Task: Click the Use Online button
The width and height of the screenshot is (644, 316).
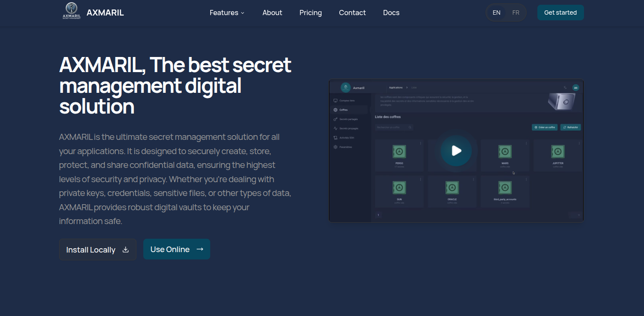Action: coord(177,249)
